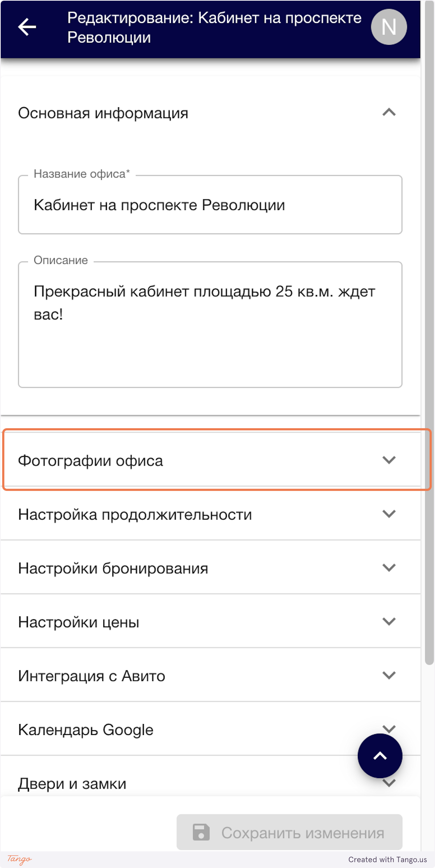
Task: Open the profile avatar menu labeled N
Action: (x=389, y=26)
